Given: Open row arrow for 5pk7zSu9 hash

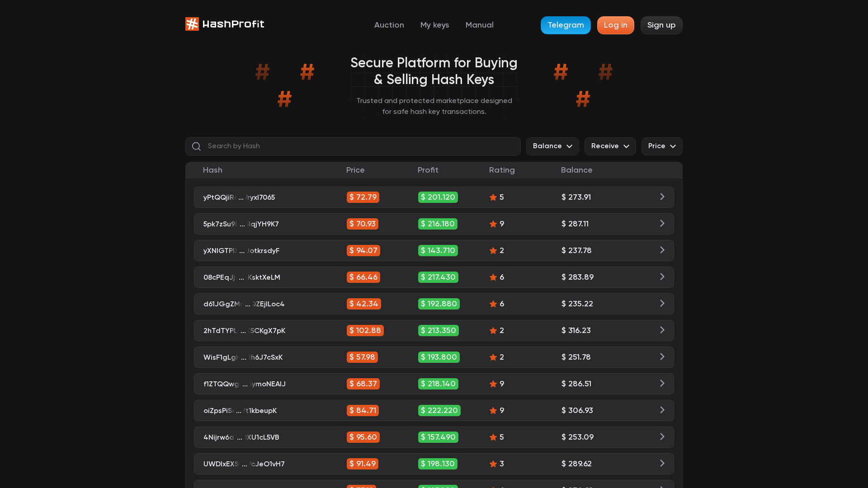Looking at the screenshot, I should (662, 223).
